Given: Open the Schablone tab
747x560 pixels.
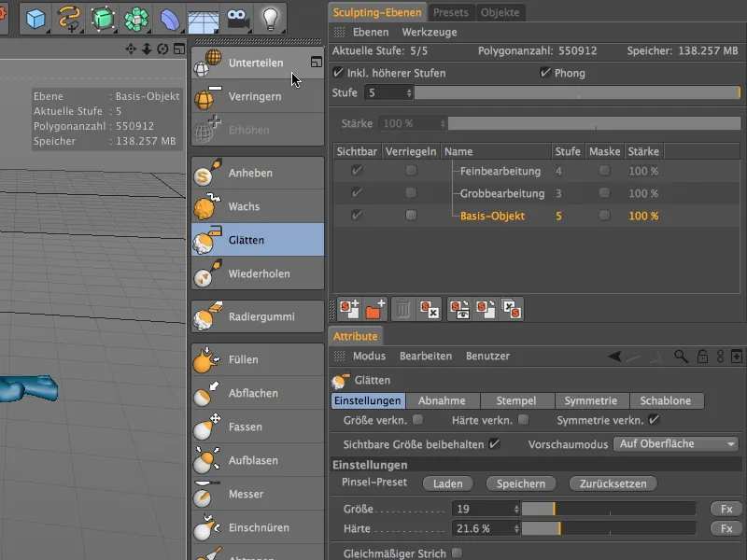Looking at the screenshot, I should point(666,400).
